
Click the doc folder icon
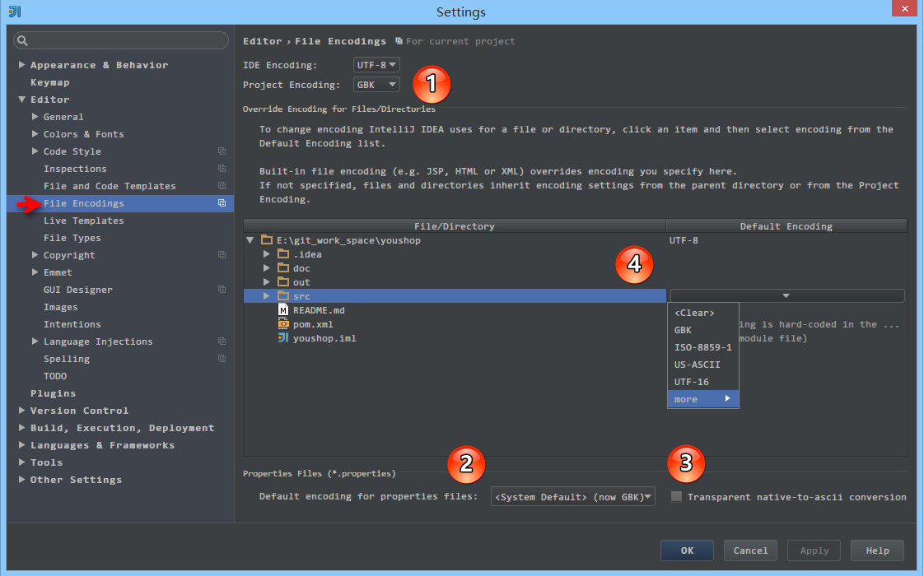pos(283,268)
